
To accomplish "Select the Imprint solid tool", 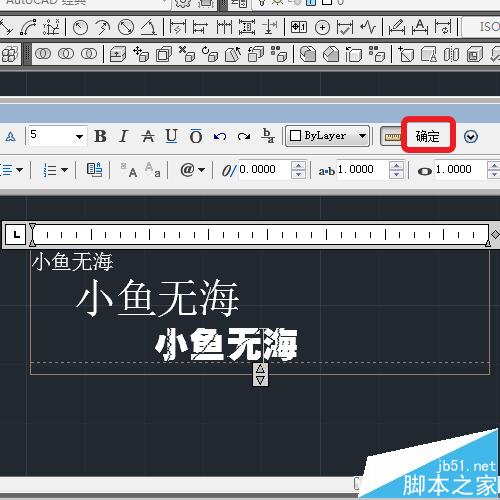I will [406, 54].
